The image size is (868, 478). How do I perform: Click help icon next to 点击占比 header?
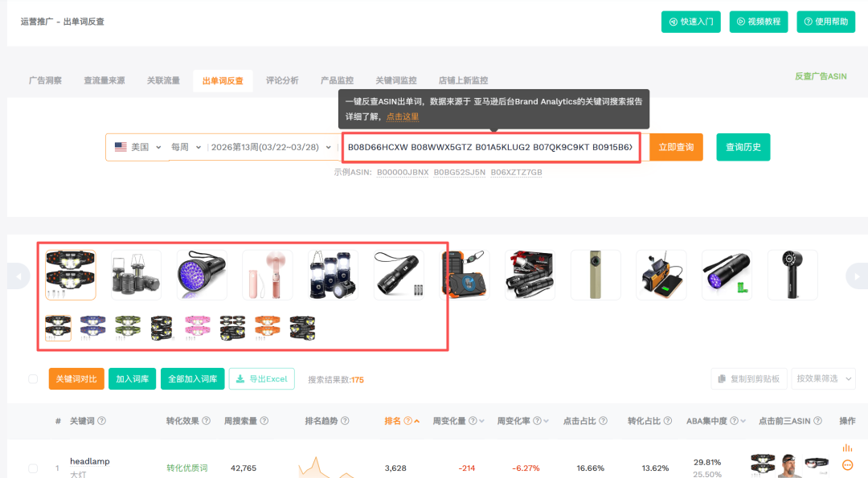pyautogui.click(x=604, y=421)
